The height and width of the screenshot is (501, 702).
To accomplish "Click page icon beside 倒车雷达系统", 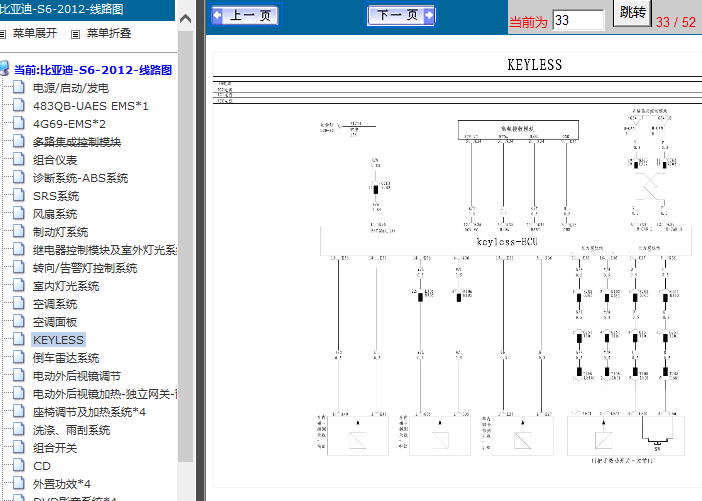I will pos(19,357).
